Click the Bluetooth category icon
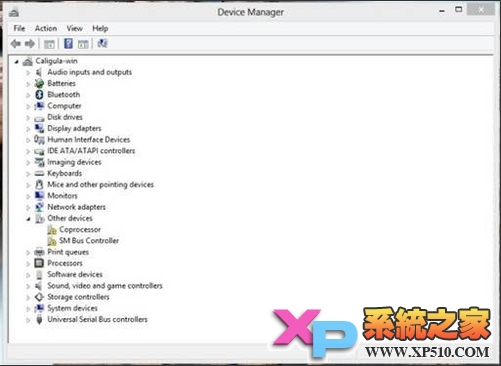Image resolution: width=501 pixels, height=366 pixels. tap(39, 95)
